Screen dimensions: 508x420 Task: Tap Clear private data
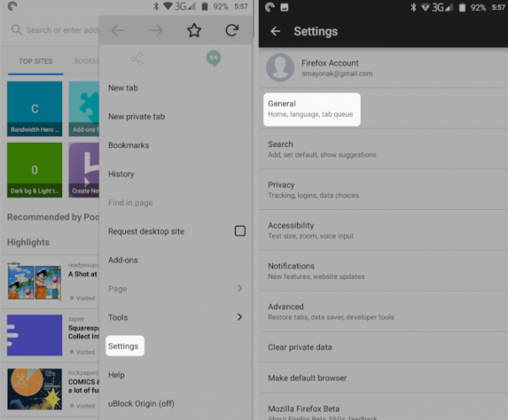pos(383,347)
